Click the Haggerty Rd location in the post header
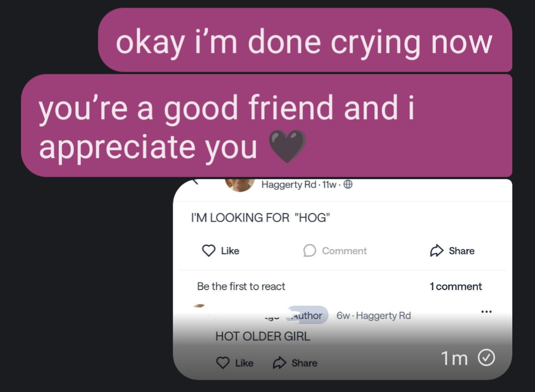The width and height of the screenshot is (535, 392). 289,184
